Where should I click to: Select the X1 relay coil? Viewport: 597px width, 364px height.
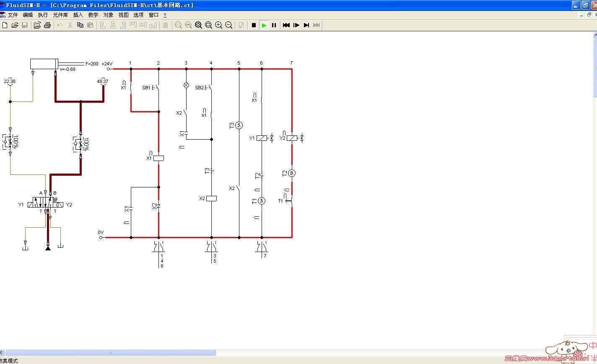coord(158,158)
